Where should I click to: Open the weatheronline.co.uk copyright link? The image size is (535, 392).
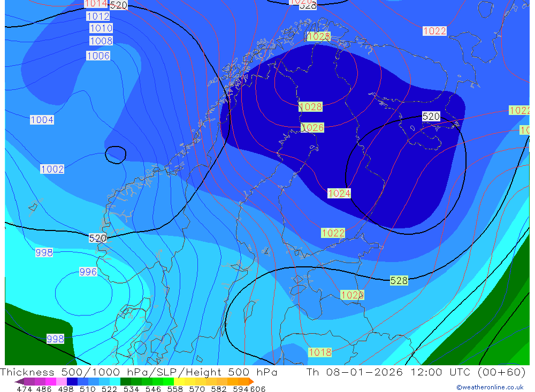490,387
